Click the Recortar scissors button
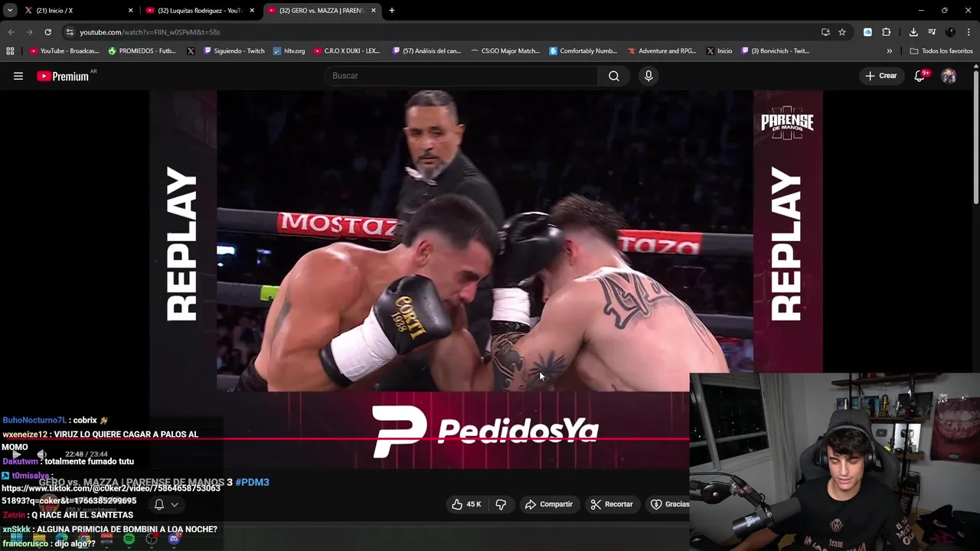 point(612,504)
